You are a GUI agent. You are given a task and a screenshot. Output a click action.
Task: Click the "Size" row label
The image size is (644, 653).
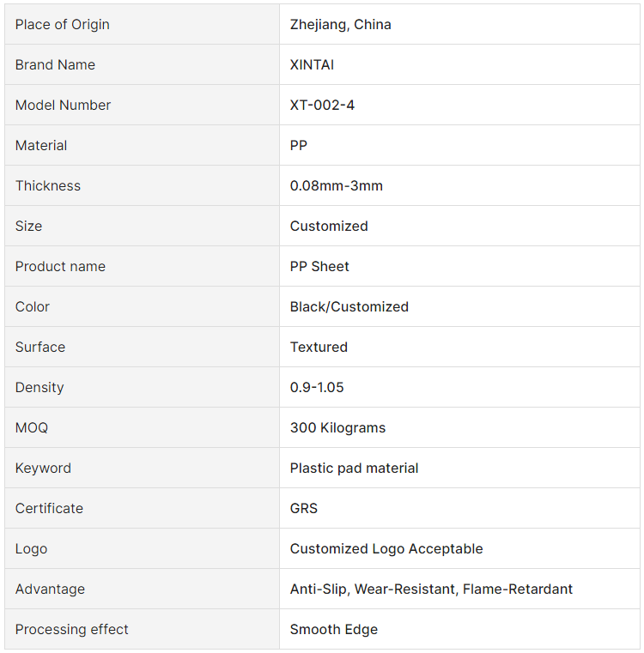pos(28,226)
